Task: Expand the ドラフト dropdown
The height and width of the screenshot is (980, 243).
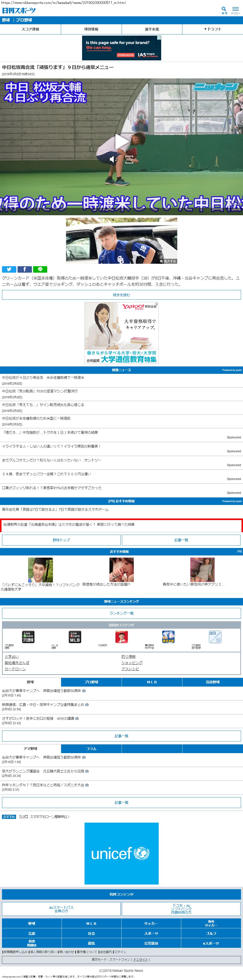Action: (x=213, y=29)
